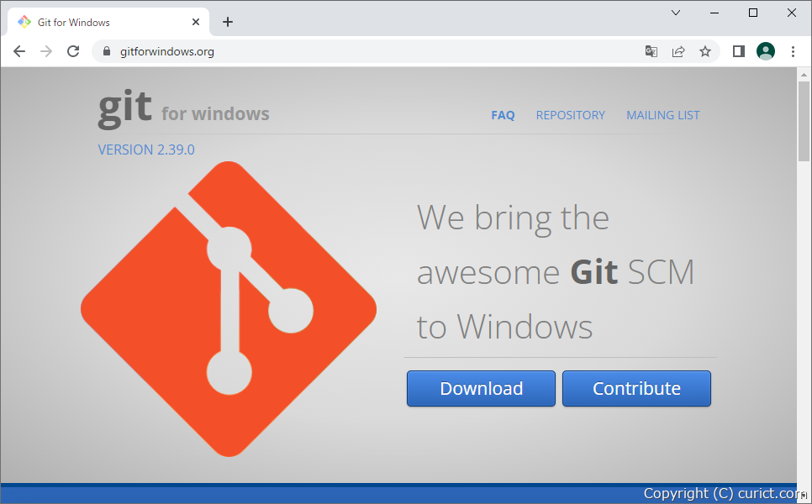Bookmark this page with star icon

click(x=705, y=51)
